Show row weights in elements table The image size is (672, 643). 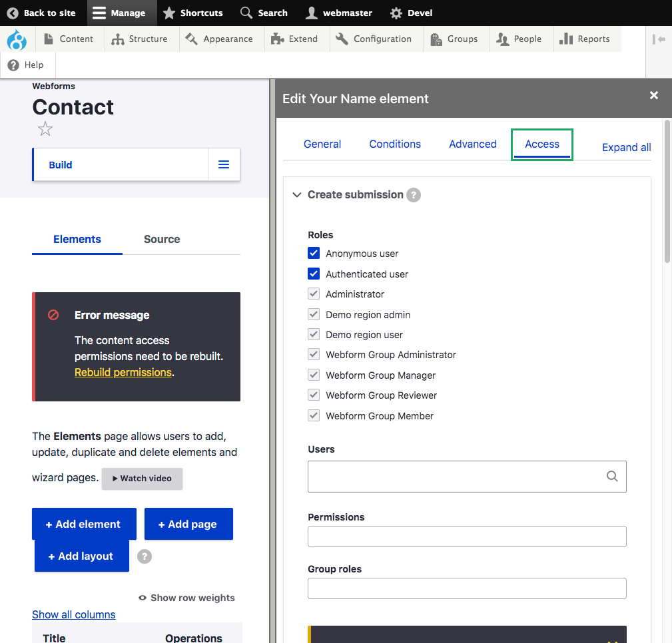[186, 598]
